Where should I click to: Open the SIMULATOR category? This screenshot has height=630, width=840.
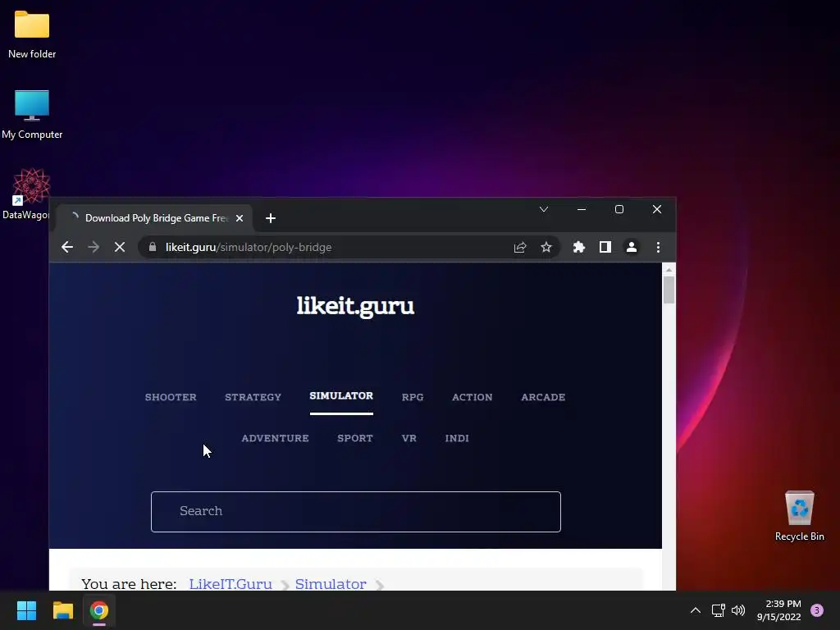point(341,396)
